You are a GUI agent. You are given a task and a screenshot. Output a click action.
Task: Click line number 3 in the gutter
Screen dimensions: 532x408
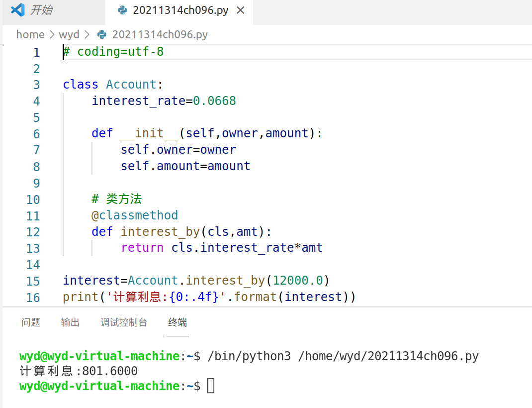(37, 85)
